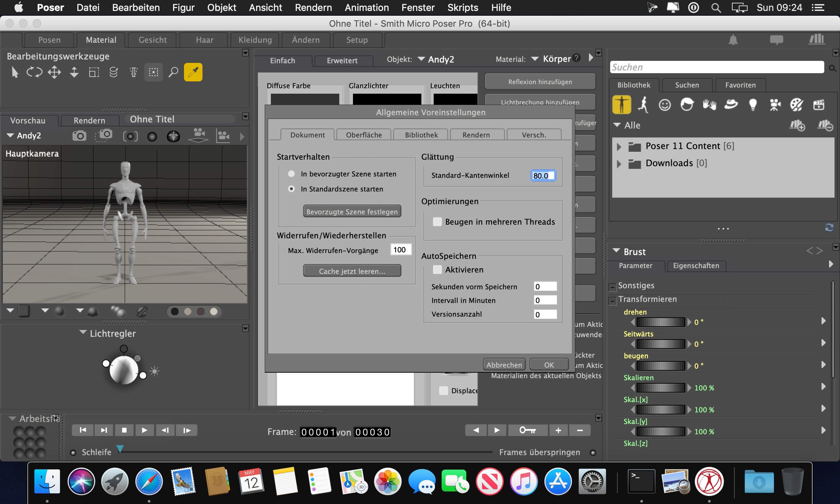Expand the Downloads library folder

coord(619,164)
